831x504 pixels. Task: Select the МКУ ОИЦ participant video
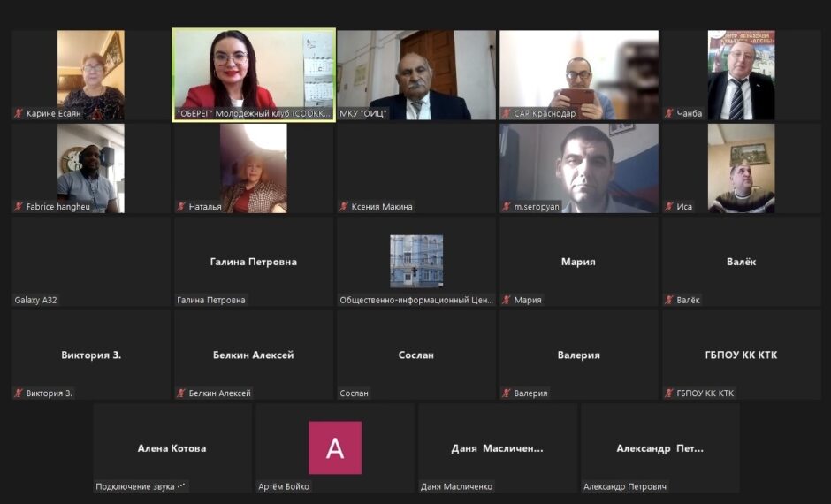pos(416,75)
